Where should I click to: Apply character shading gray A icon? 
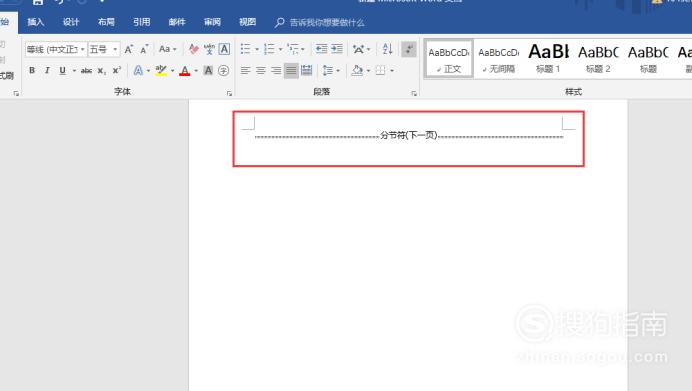coord(208,70)
